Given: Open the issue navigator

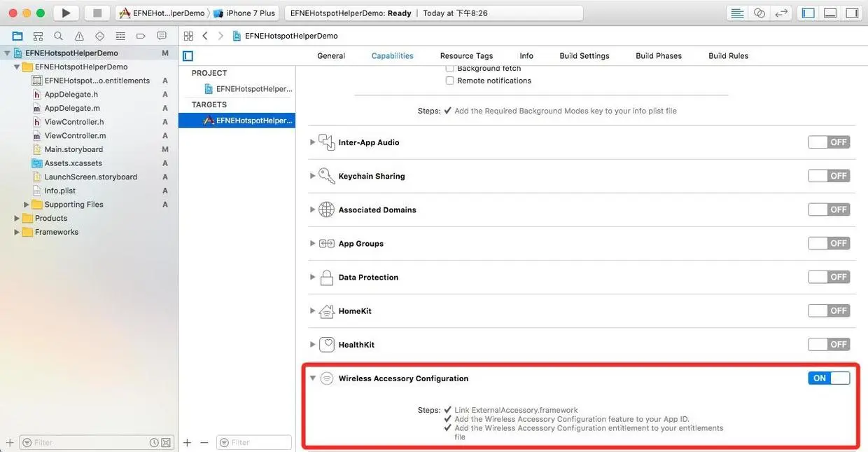Looking at the screenshot, I should pyautogui.click(x=79, y=36).
